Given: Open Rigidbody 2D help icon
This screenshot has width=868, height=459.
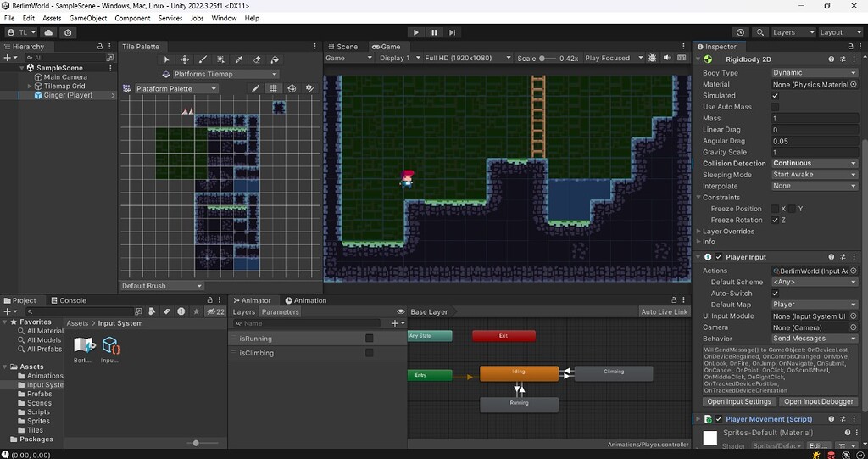Looking at the screenshot, I should (x=831, y=59).
